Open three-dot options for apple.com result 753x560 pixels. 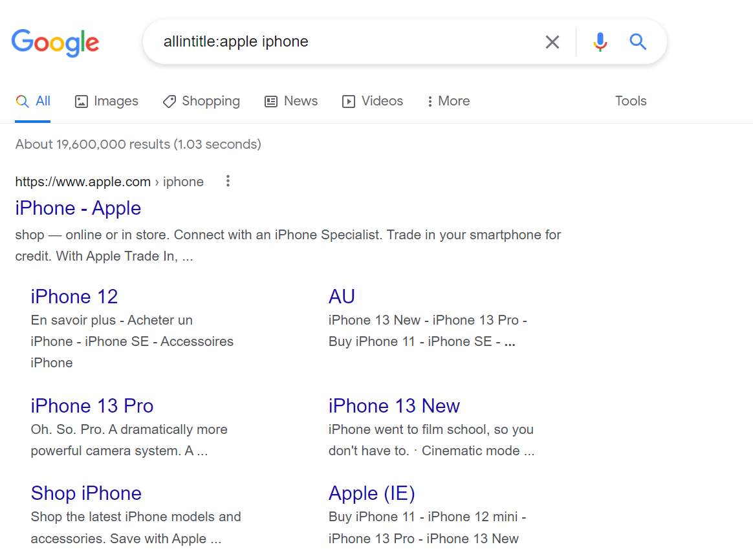coord(228,181)
